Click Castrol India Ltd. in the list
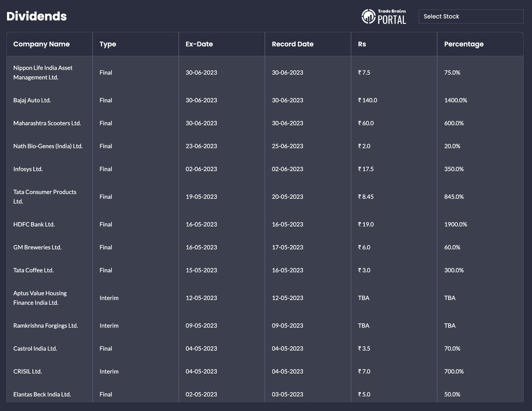Screen dimensions: 532x411 coord(35,348)
